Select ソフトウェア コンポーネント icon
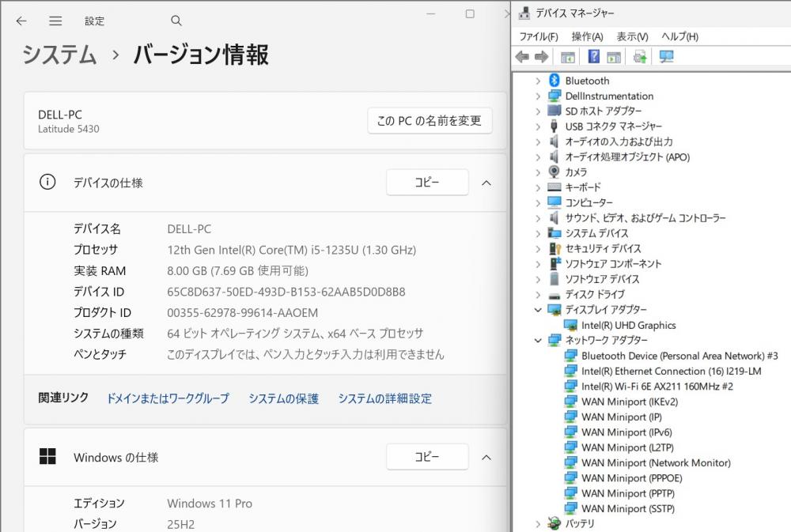The width and height of the screenshot is (791, 532). click(554, 263)
